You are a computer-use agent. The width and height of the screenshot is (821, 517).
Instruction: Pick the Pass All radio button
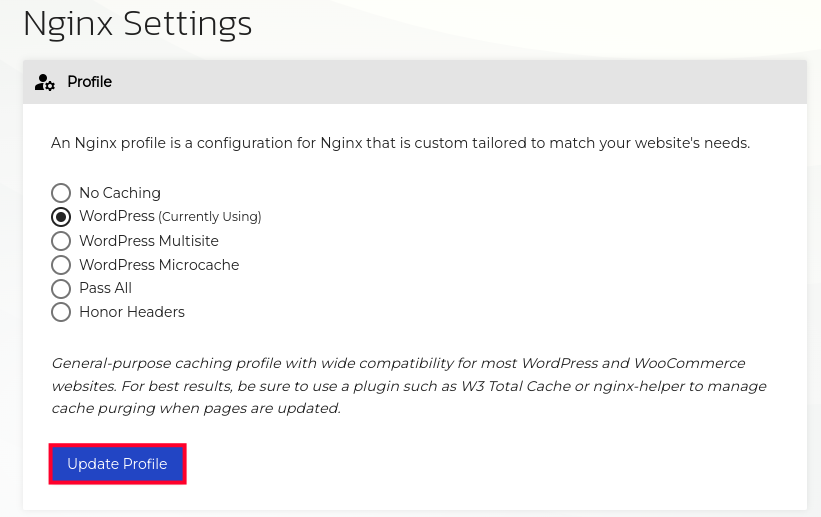[61, 288]
